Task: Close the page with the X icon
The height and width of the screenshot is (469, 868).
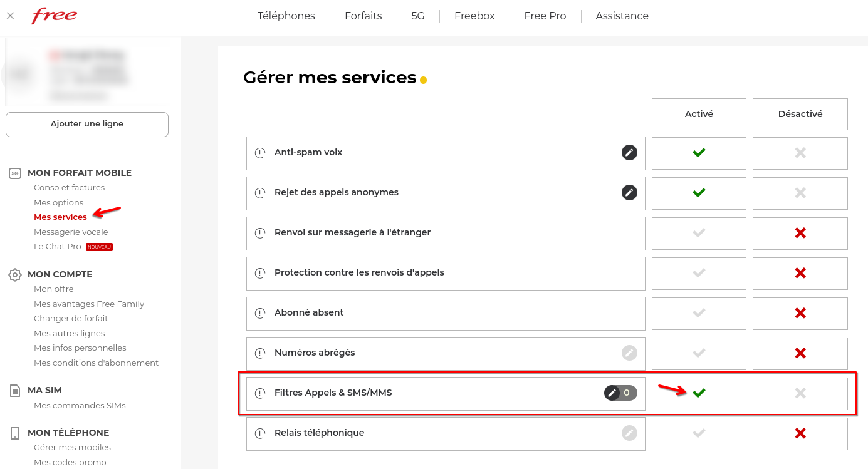Action: pyautogui.click(x=10, y=16)
